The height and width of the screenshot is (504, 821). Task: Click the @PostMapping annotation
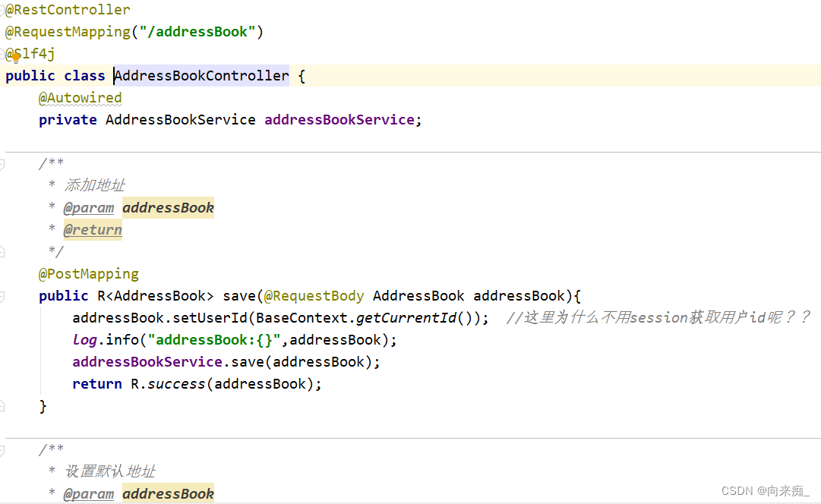click(x=89, y=274)
